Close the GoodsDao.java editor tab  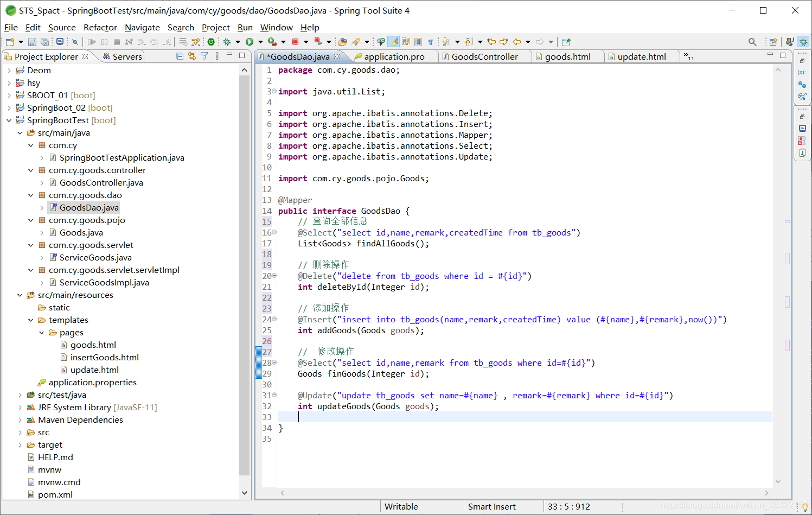click(337, 56)
